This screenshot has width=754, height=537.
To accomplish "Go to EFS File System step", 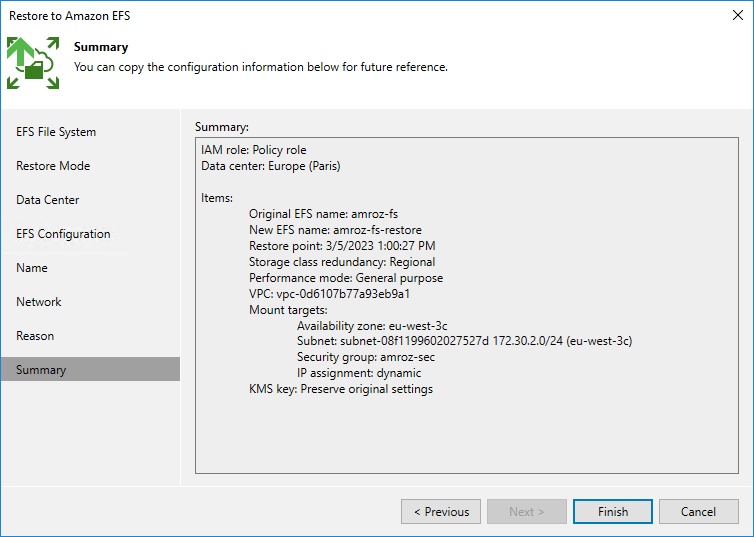I will click(x=56, y=132).
